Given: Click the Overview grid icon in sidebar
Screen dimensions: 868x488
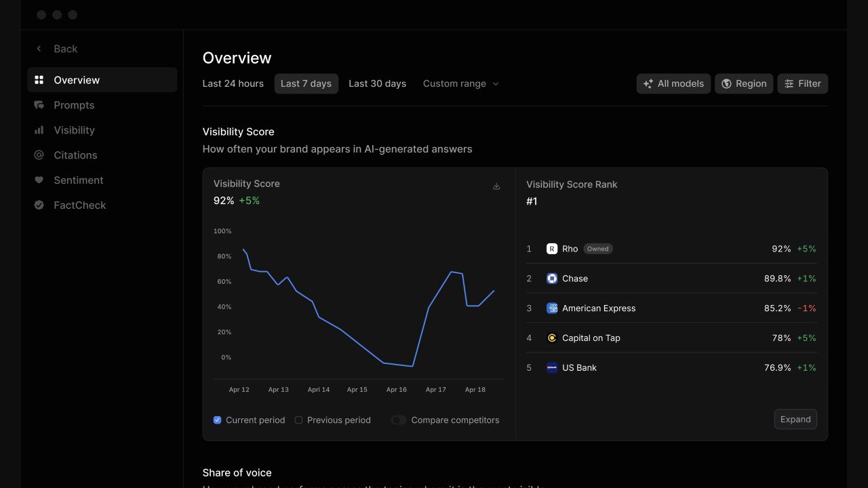Looking at the screenshot, I should point(39,80).
